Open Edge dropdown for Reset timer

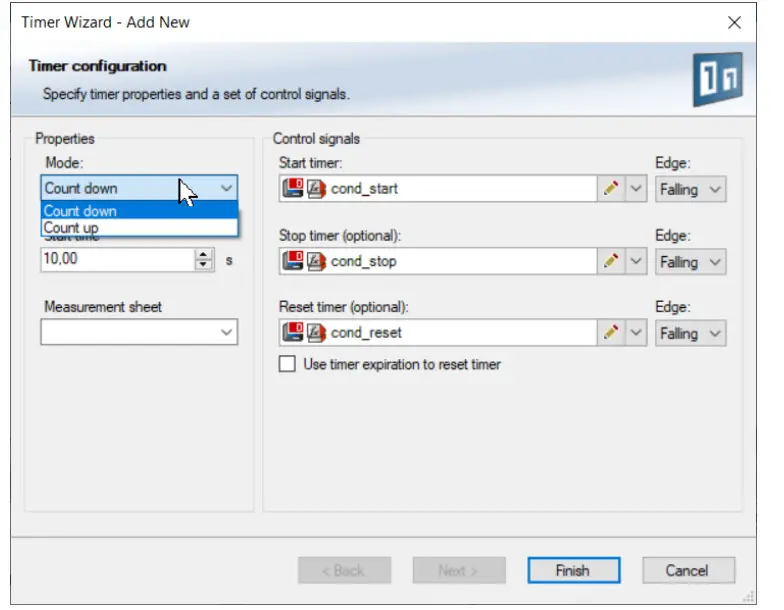(x=690, y=334)
